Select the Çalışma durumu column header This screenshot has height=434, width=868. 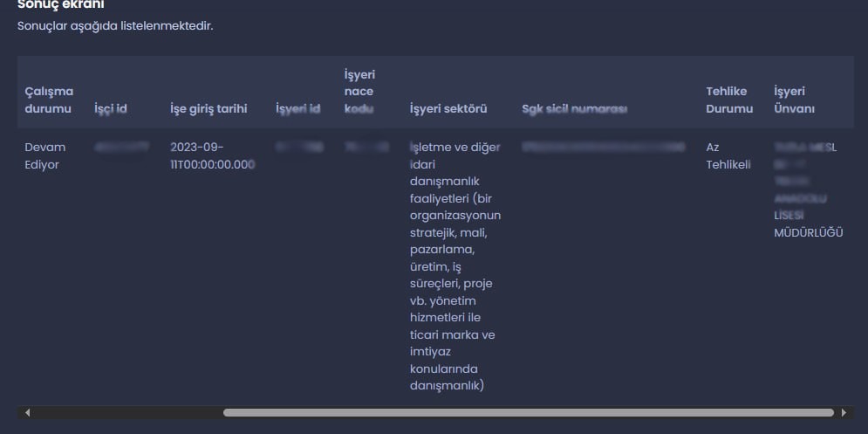(x=49, y=100)
